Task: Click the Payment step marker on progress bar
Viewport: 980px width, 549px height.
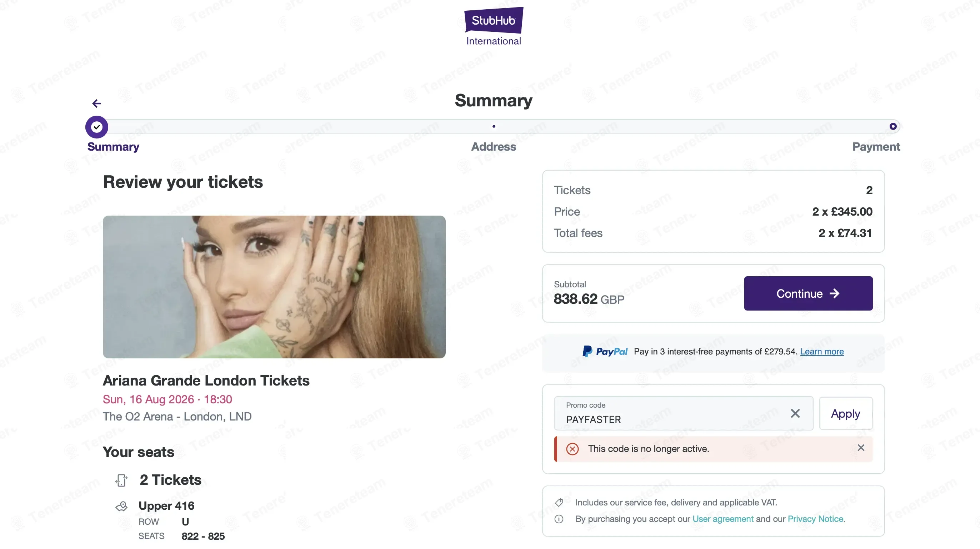Action: tap(893, 126)
